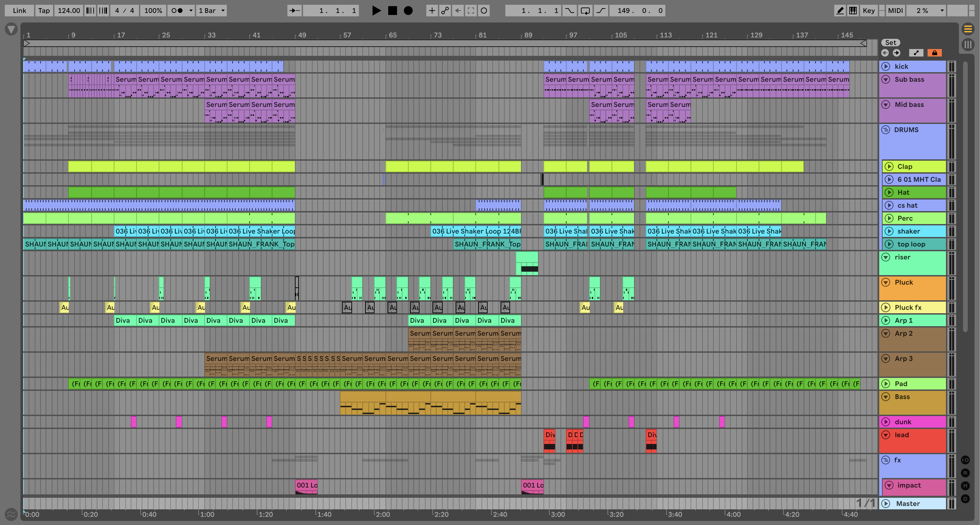Click the Follow playback arrow icon
The image size is (980, 525).
coord(294,11)
